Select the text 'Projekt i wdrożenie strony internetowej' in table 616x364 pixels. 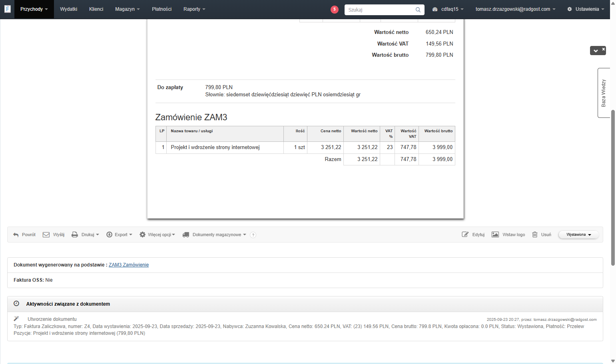click(x=215, y=147)
